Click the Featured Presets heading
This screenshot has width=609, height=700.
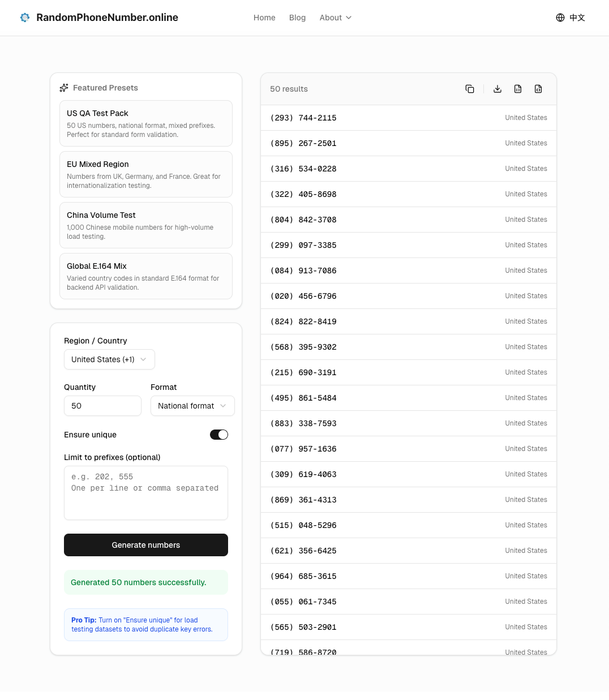click(105, 88)
